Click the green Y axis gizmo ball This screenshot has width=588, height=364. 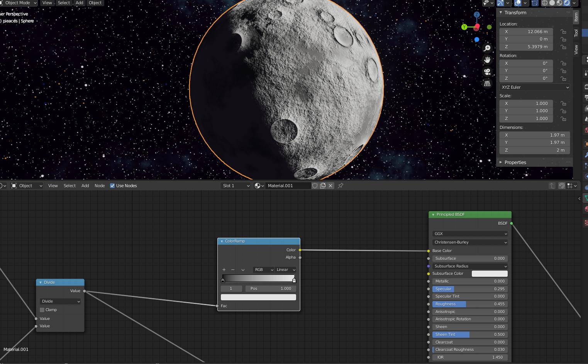tap(464, 27)
